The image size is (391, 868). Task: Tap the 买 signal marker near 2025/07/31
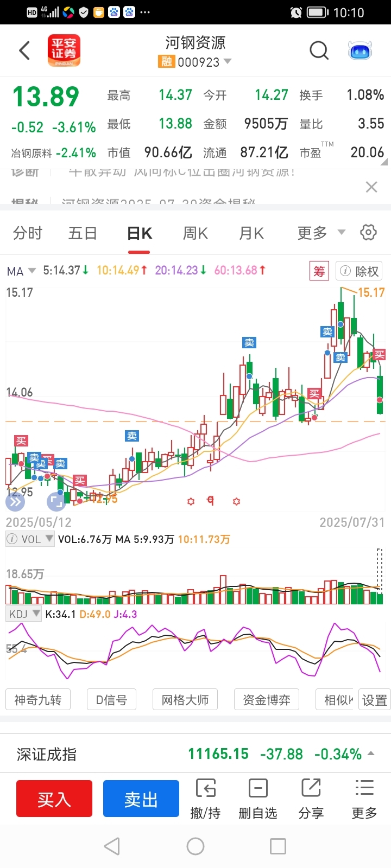pos(379,355)
